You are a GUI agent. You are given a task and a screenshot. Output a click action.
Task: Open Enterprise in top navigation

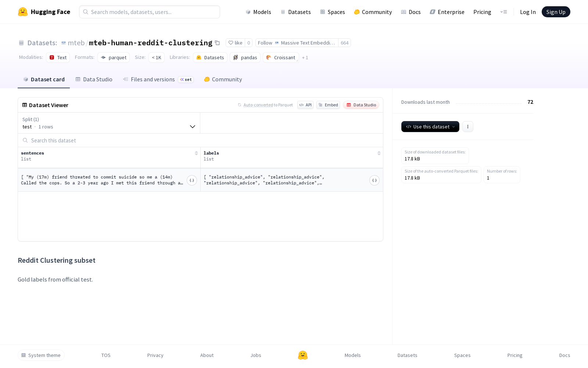(x=447, y=12)
